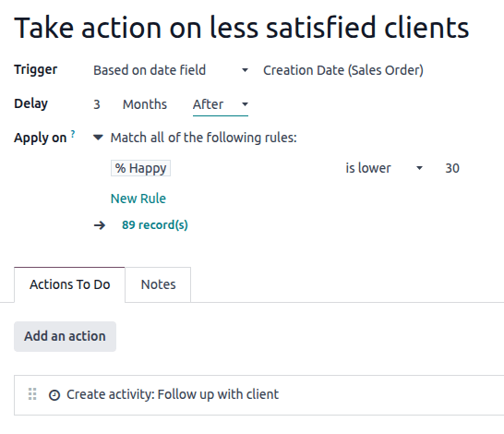
Task: Open the Apply on help question mark
Action: tap(73, 133)
